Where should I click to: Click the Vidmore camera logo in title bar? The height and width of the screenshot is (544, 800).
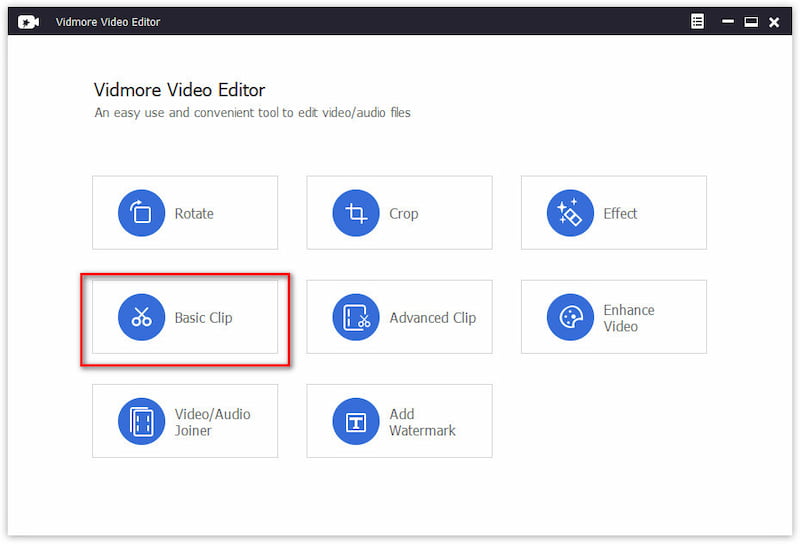tap(28, 22)
